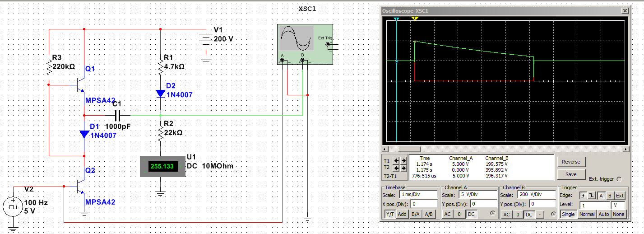Select capacitor C1 symbol

[116, 115]
